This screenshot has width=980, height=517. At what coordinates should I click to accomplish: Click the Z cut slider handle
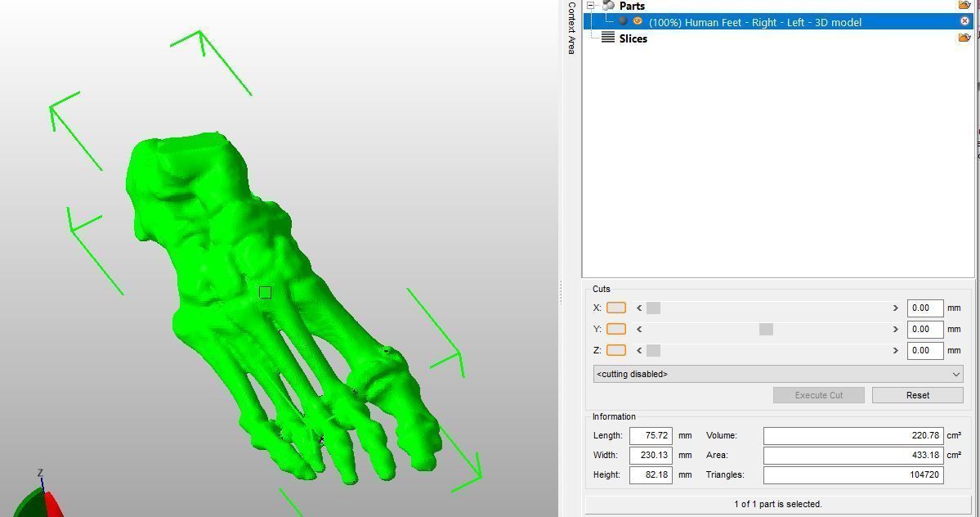[x=653, y=350]
